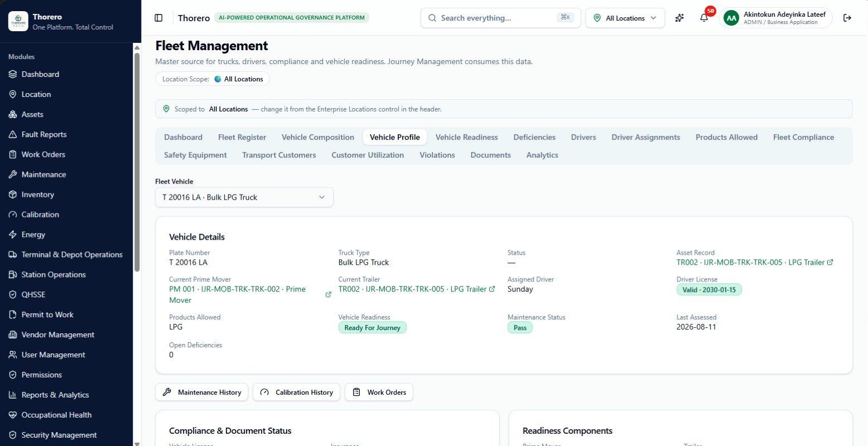Click the Station Operations fuel icon

[13, 275]
